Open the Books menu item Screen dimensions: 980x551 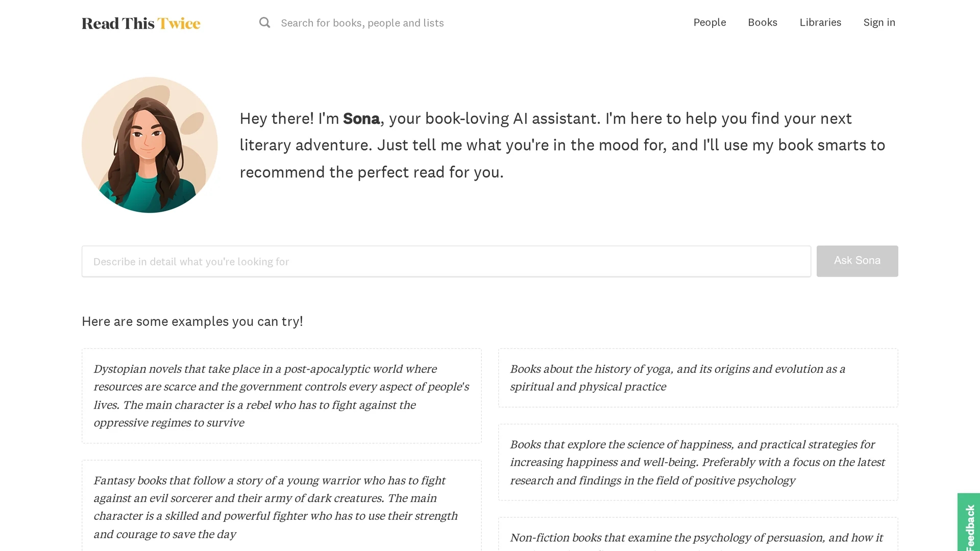point(763,22)
